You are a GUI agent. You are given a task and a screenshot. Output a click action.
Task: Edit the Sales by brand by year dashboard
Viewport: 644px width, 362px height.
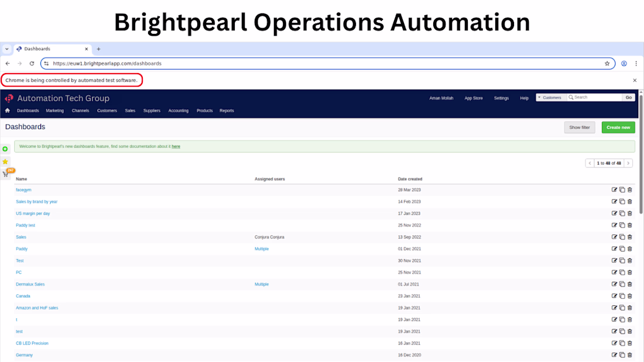(x=614, y=202)
